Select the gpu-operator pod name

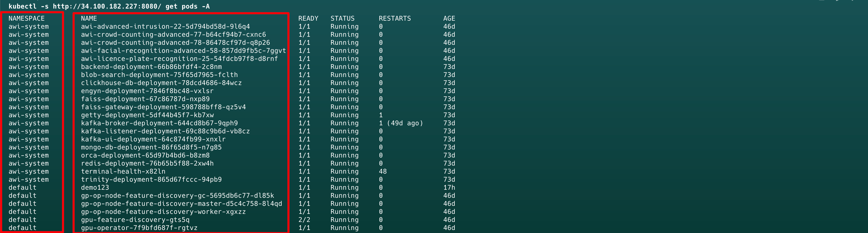(139, 228)
